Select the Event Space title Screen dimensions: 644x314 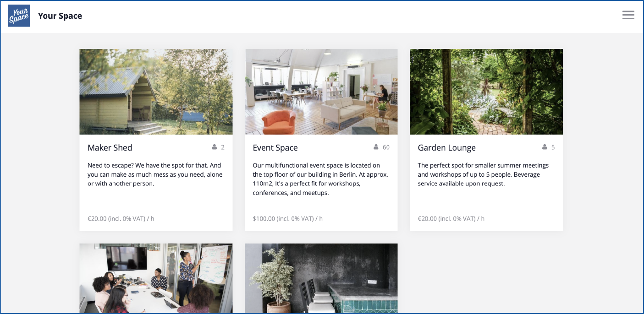click(275, 148)
